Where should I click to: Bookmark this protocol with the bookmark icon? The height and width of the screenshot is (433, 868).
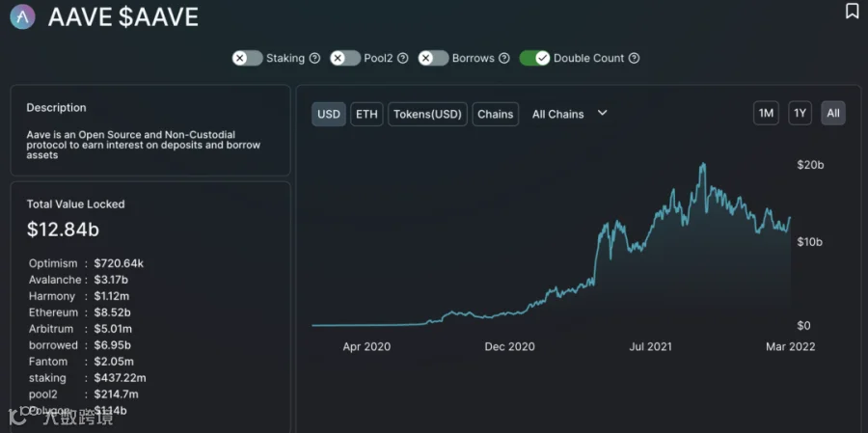[x=852, y=11]
